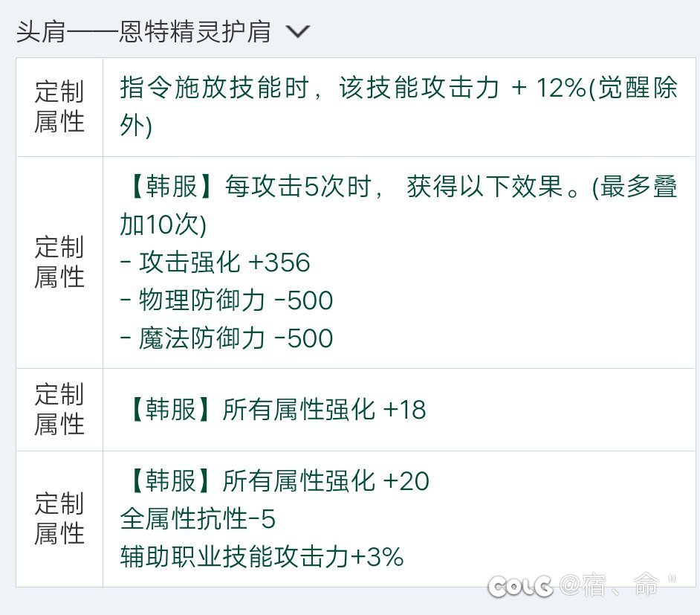Click the 辅助职业技能攻击力+3% line
700x615 pixels.
coord(262,557)
